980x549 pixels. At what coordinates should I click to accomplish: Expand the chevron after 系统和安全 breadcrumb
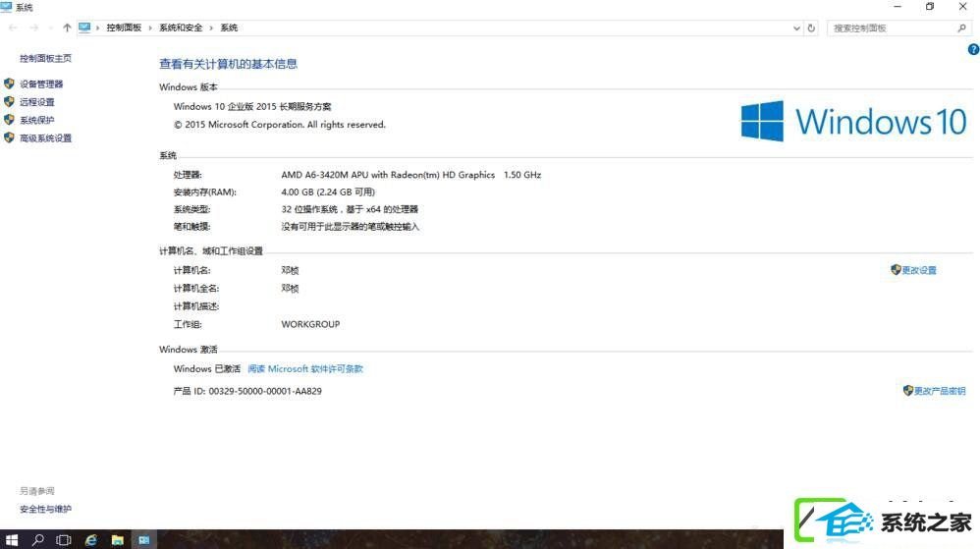[211, 28]
